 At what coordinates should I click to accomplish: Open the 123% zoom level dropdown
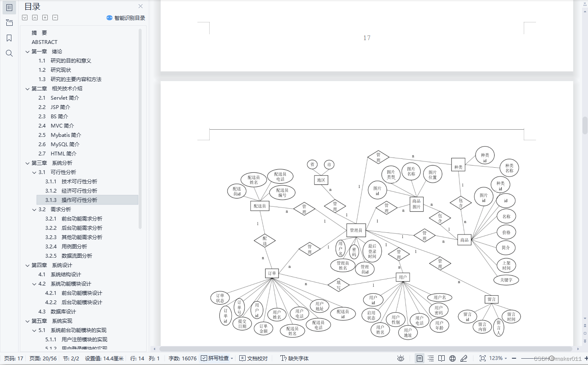[498, 358]
